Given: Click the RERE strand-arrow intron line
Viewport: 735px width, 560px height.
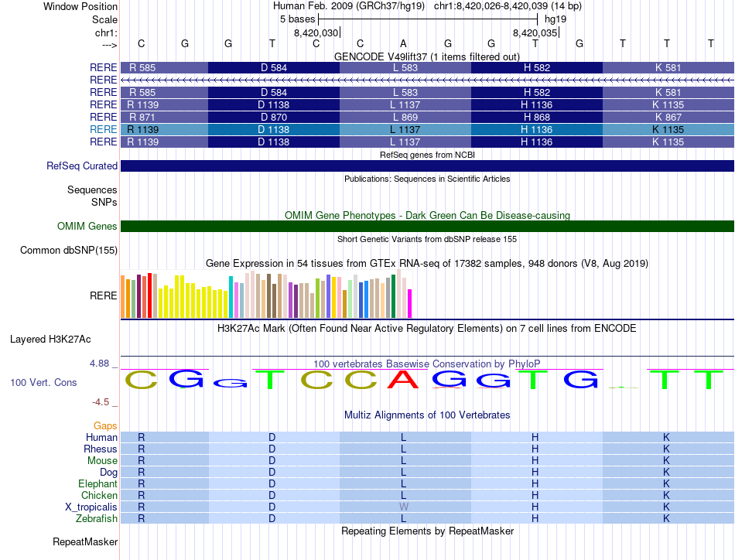Looking at the screenshot, I should (427, 80).
